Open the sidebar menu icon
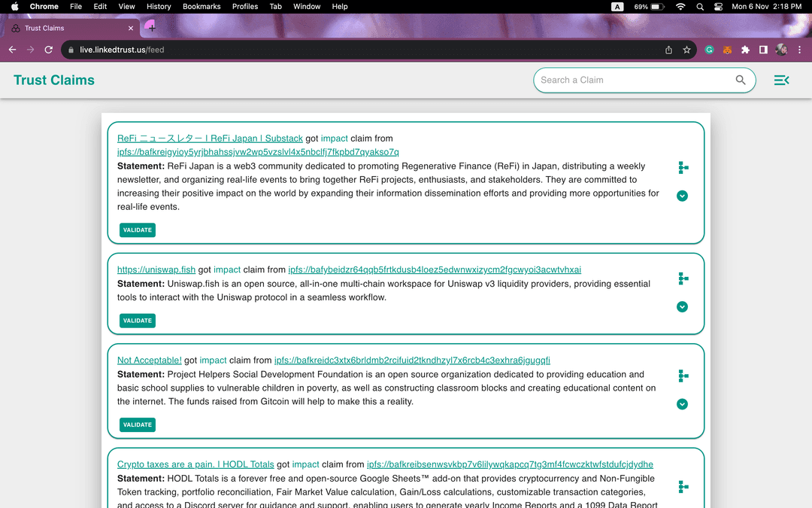The width and height of the screenshot is (812, 508). coord(781,80)
